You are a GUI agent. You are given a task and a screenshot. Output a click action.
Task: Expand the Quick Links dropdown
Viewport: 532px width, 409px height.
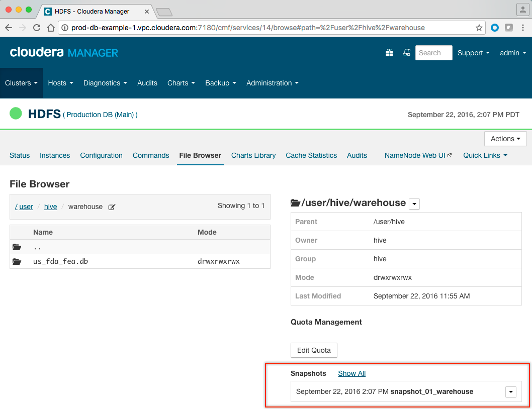point(485,155)
